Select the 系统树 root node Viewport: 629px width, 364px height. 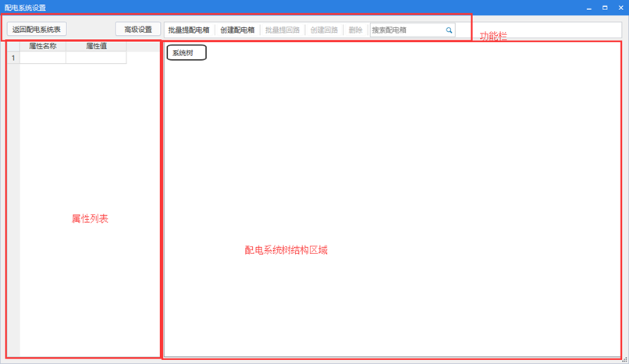(x=186, y=53)
